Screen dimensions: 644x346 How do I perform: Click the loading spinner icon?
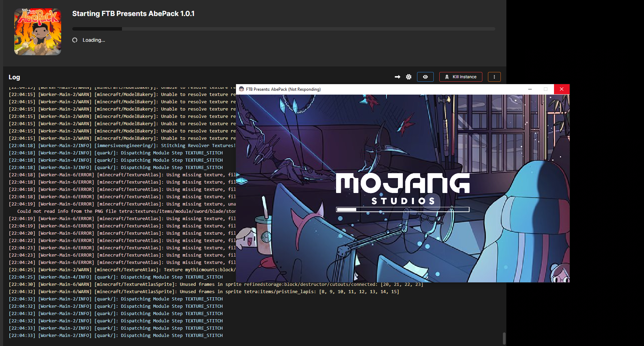point(75,40)
